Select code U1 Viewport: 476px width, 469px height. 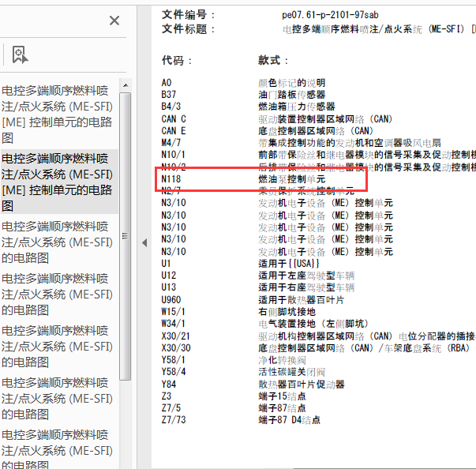(x=166, y=264)
